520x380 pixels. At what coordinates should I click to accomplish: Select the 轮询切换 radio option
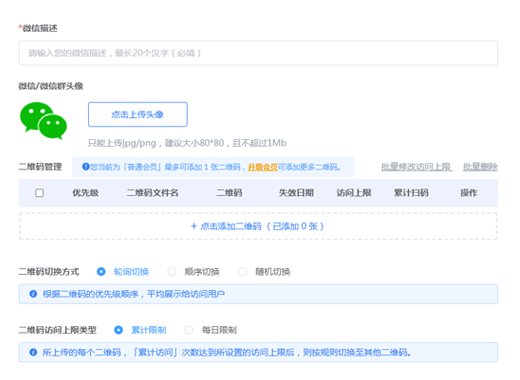click(123, 272)
